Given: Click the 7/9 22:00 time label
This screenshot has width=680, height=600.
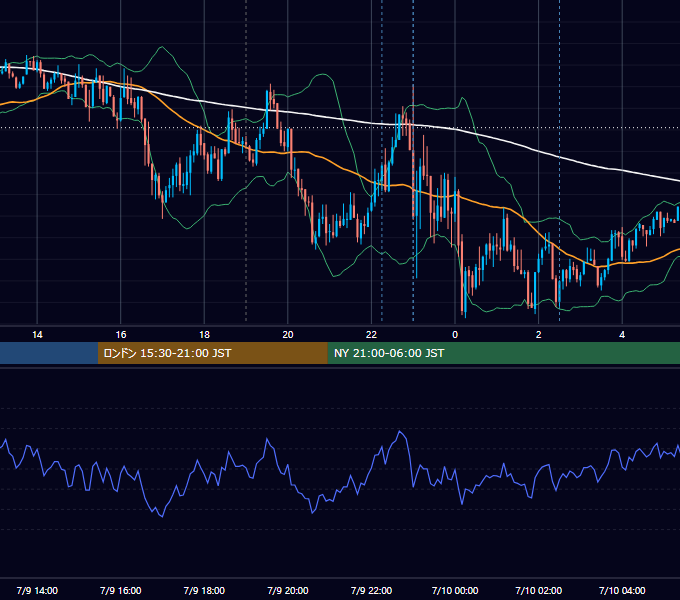Looking at the screenshot, I should pos(371,590).
